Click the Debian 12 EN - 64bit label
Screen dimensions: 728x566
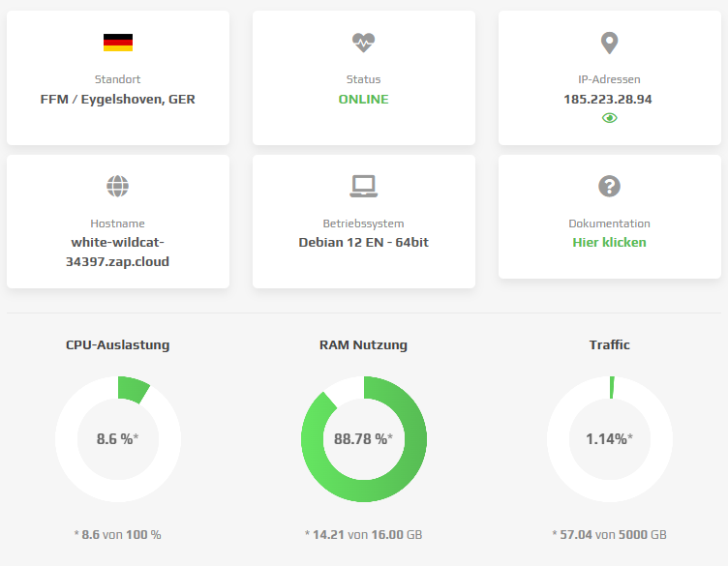click(x=363, y=242)
